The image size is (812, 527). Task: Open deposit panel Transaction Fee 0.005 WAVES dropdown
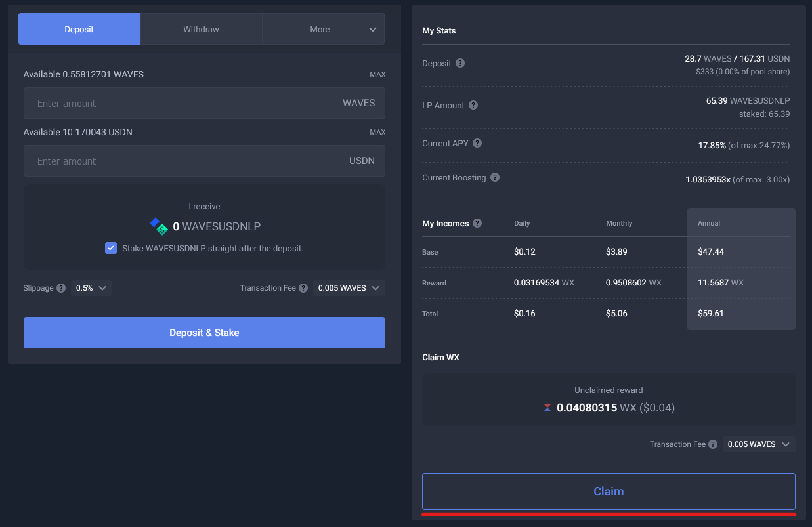349,288
